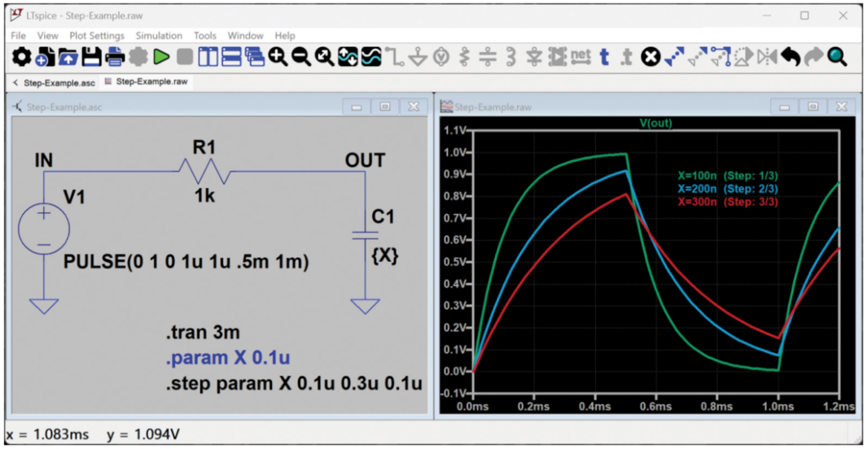Viewport: 868px width, 449px height.
Task: Maximize the Step-Example.asc child window
Action: pos(385,107)
